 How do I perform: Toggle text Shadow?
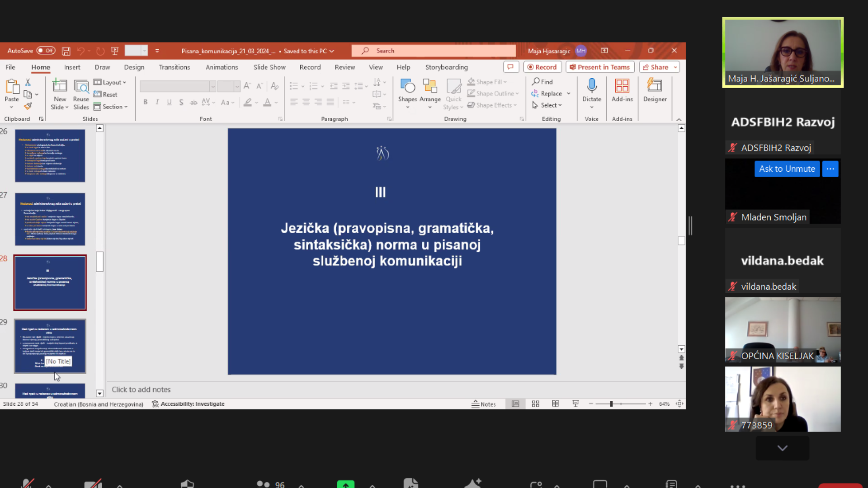click(181, 102)
